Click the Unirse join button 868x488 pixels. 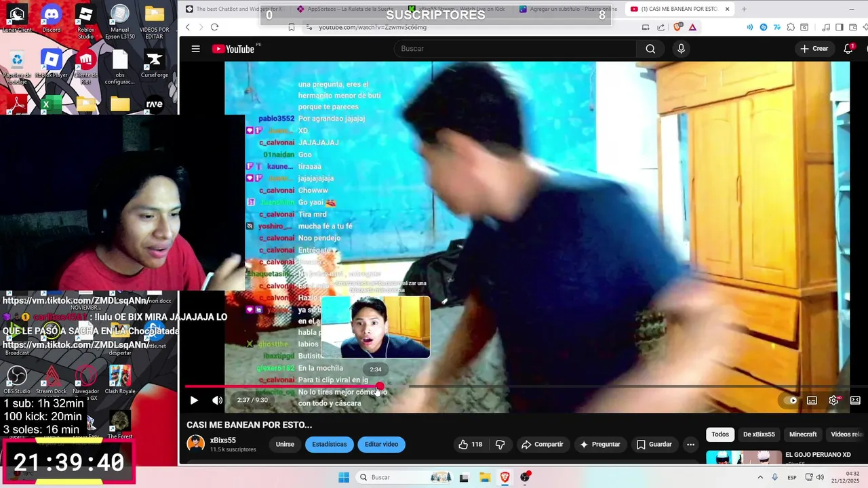pyautogui.click(x=285, y=445)
